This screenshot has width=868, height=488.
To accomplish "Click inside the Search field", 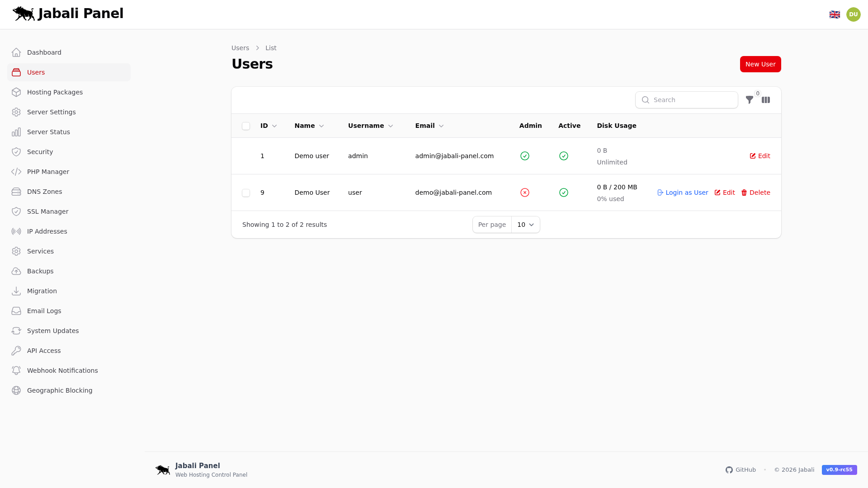I will click(x=687, y=100).
